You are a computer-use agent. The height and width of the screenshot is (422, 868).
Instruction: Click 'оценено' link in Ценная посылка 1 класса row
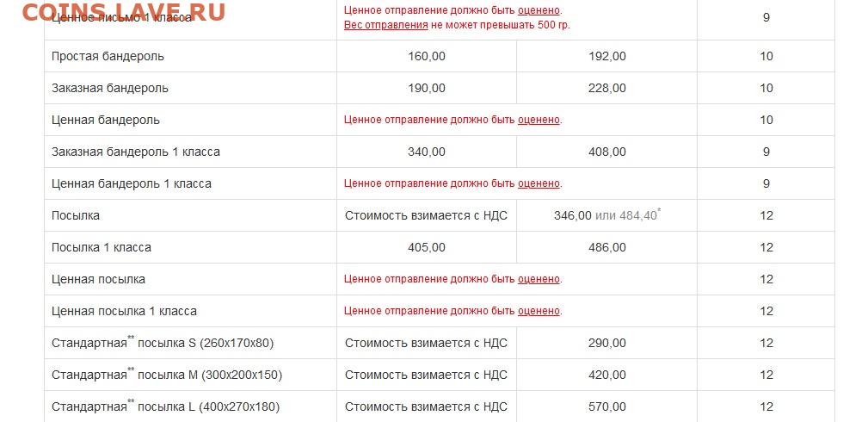[539, 311]
